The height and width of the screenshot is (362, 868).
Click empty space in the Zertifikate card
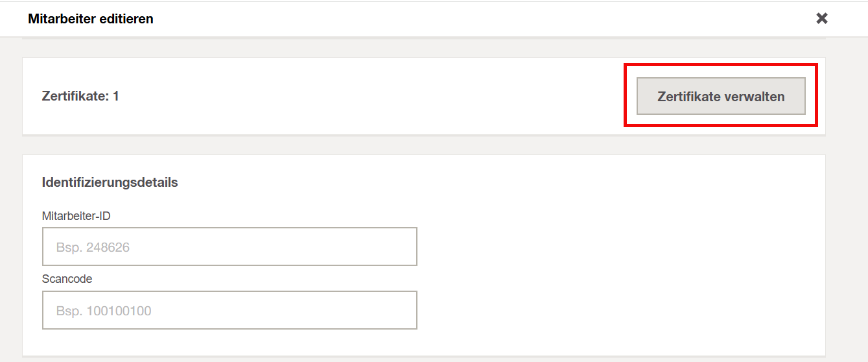click(369, 96)
